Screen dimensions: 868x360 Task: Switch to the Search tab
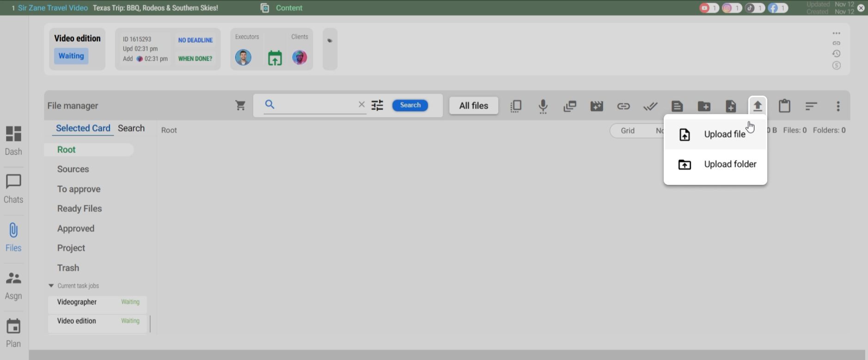click(x=131, y=128)
